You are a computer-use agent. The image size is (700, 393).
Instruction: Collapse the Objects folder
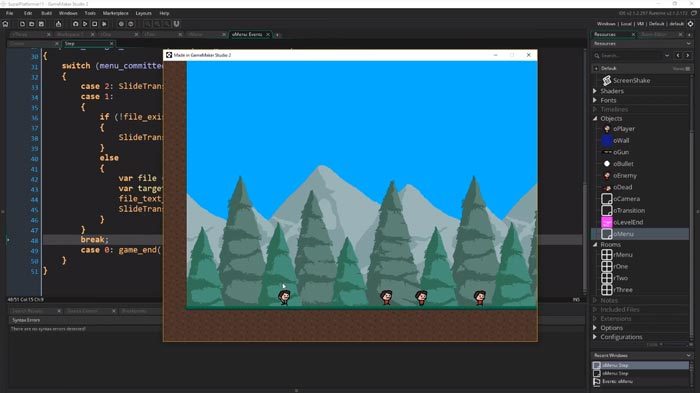[x=595, y=119]
